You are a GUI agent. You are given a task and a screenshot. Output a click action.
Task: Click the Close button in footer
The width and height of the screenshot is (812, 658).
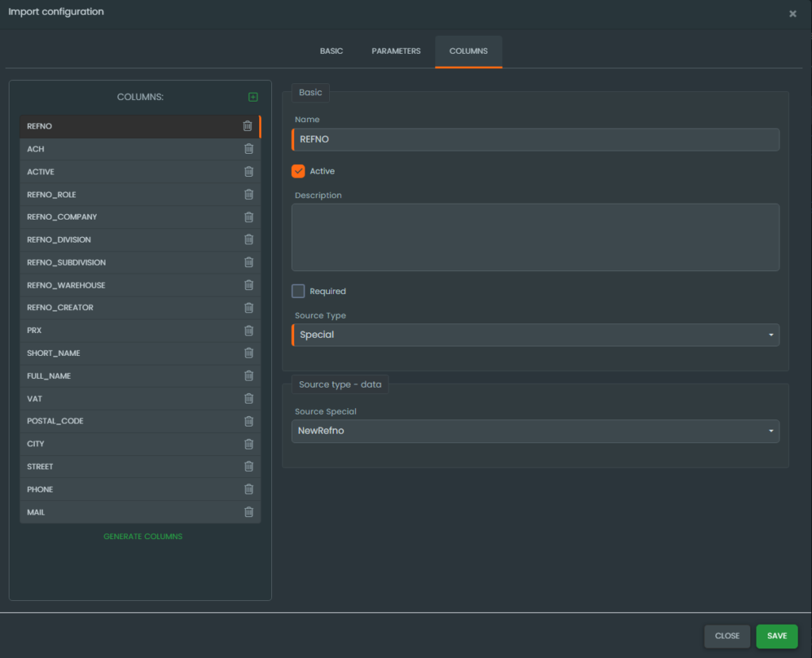(x=726, y=636)
